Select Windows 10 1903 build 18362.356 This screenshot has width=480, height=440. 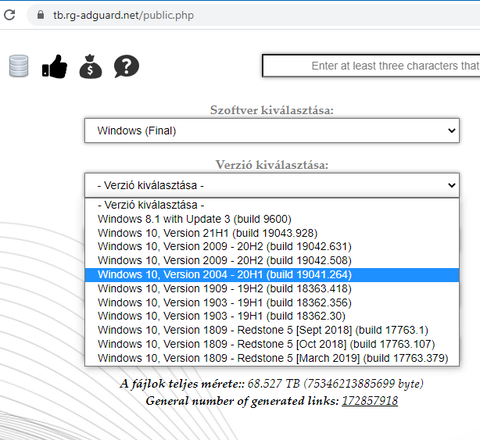click(272, 303)
